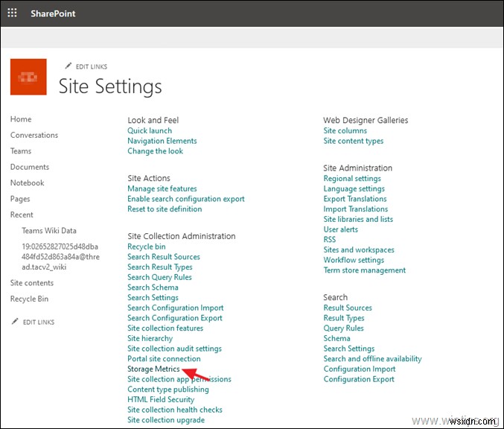Select Recent in the left navigation
504x429 pixels.
point(22,214)
